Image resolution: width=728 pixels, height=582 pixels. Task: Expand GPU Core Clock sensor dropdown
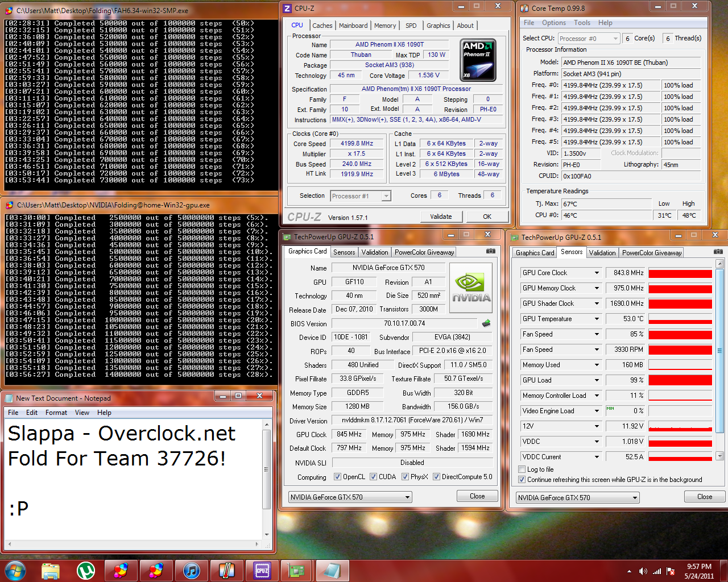coord(597,273)
